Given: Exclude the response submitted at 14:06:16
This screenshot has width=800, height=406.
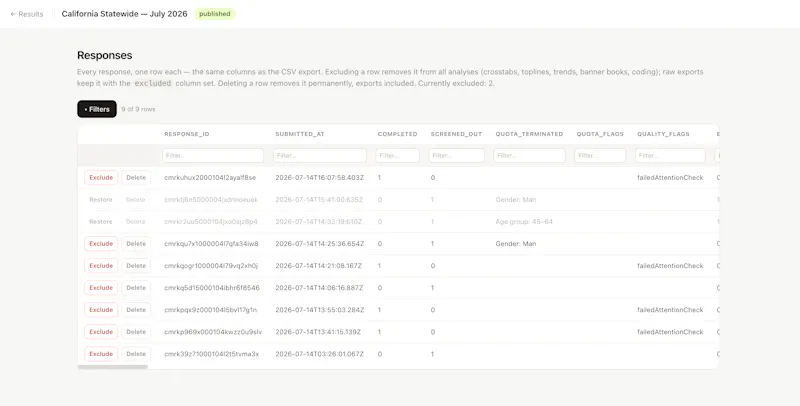Looking at the screenshot, I should pyautogui.click(x=101, y=288).
